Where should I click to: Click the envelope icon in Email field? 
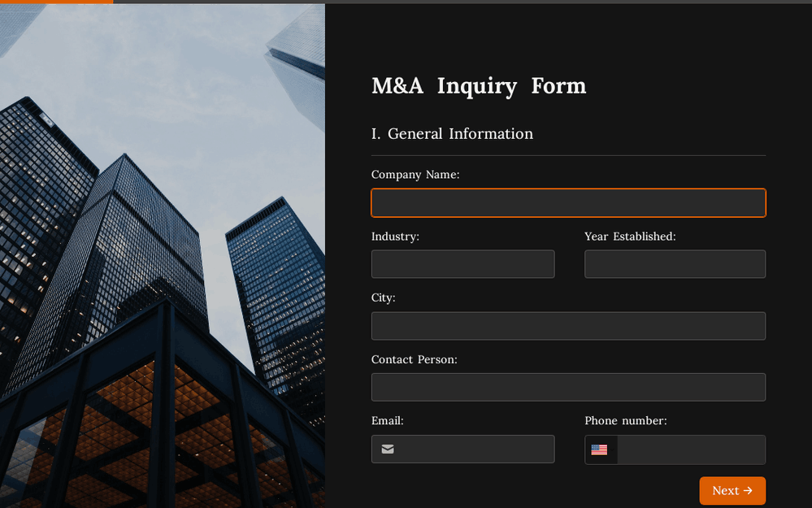[388, 449]
